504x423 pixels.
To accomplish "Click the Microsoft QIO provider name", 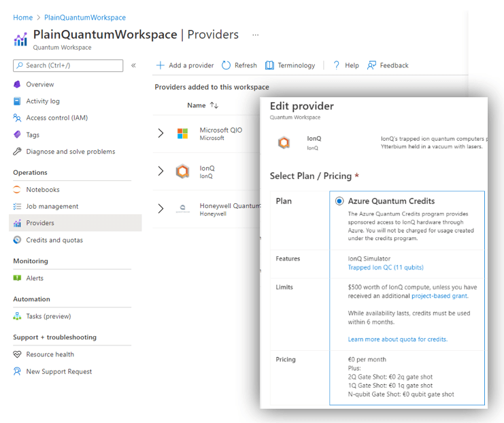I will click(221, 130).
